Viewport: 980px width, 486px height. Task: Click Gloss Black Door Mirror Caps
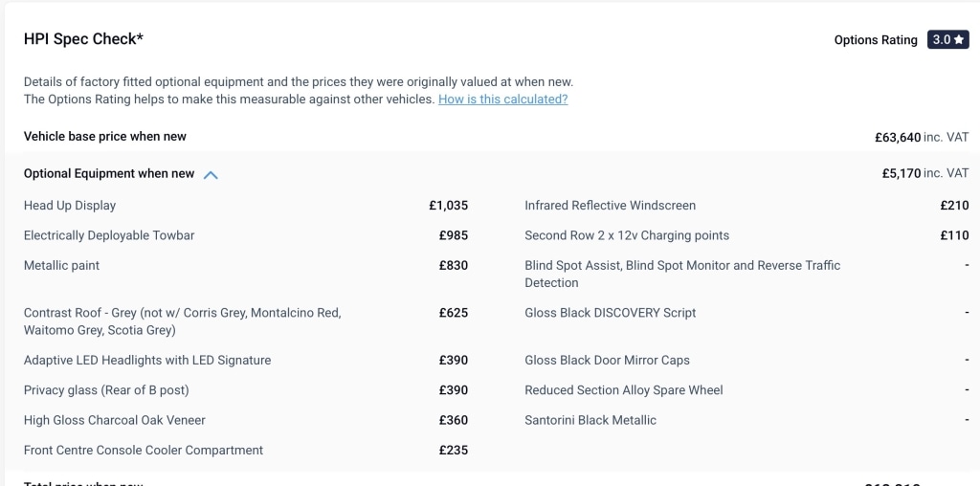pyautogui.click(x=607, y=361)
